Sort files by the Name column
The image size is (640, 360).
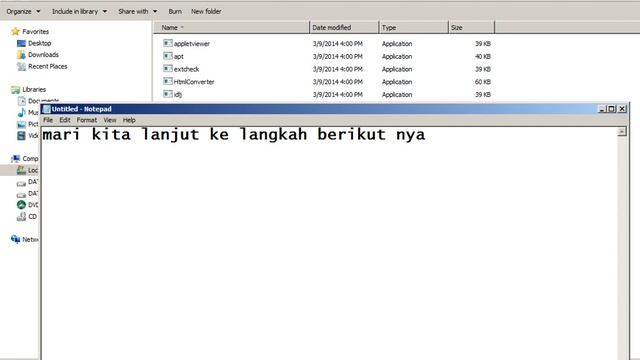click(x=232, y=27)
